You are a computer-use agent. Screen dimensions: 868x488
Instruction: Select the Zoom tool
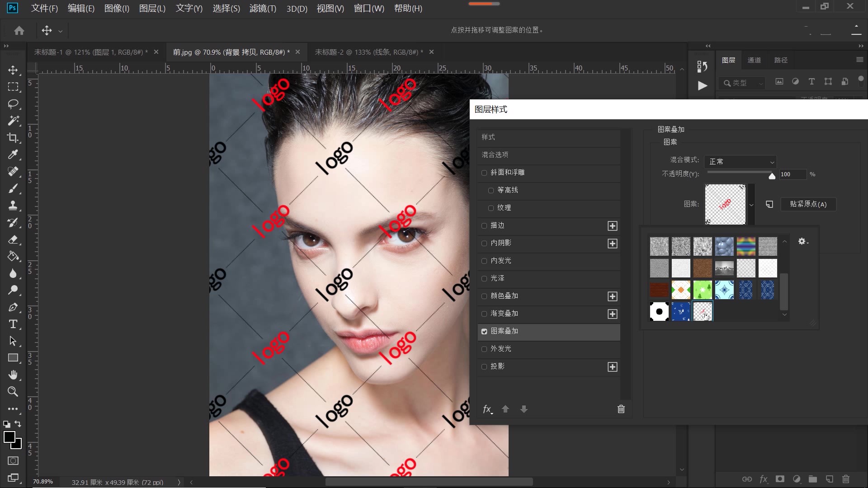(x=13, y=391)
